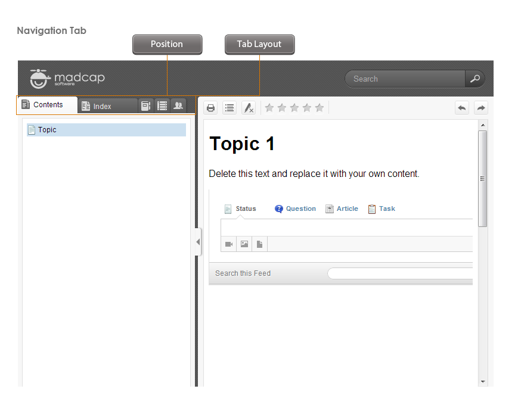Viewport: 521px width, 420px height.
Task: Click the scrollbar up arrow
Action: click(483, 125)
